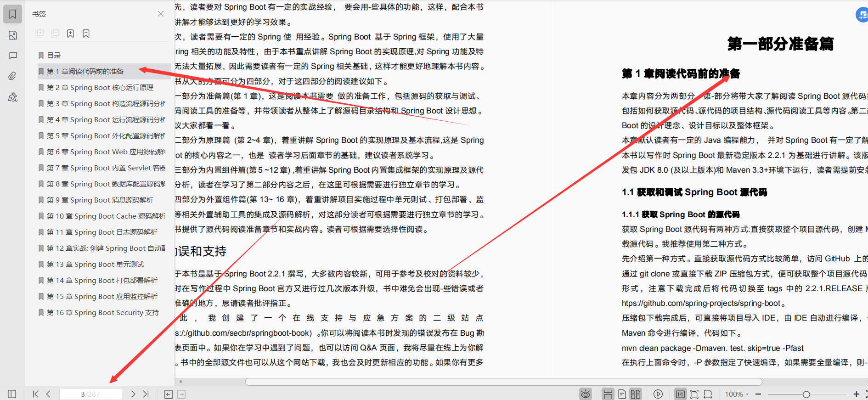868x400 pixels.
Task: Click the page number input field
Action: click(90, 394)
